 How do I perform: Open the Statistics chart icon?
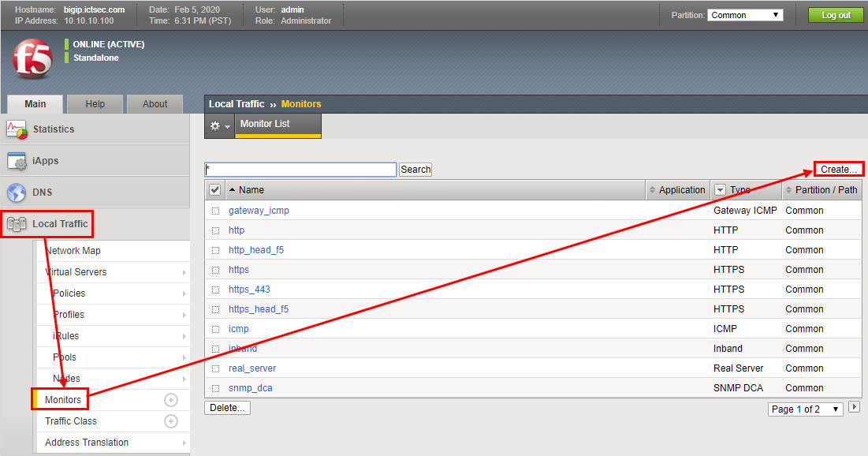click(x=17, y=129)
